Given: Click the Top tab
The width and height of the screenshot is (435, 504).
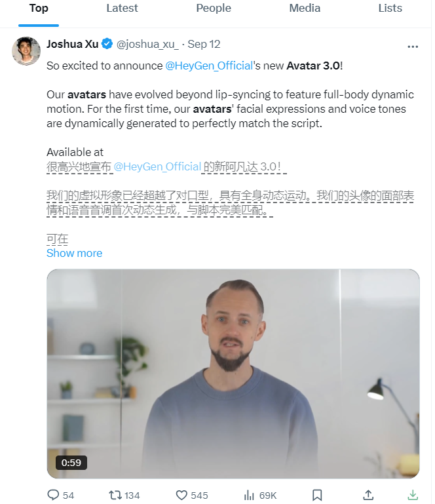Looking at the screenshot, I should click(39, 9).
